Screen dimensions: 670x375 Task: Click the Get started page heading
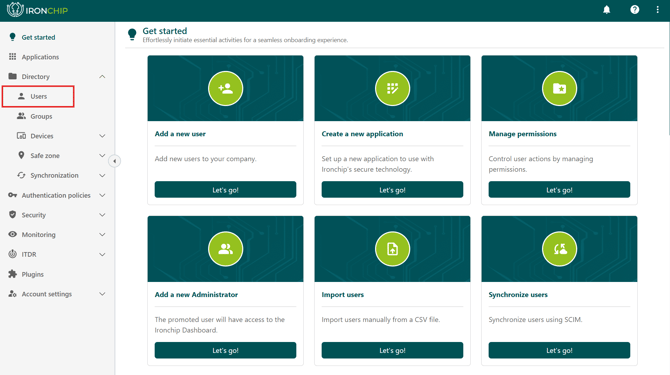pyautogui.click(x=165, y=31)
